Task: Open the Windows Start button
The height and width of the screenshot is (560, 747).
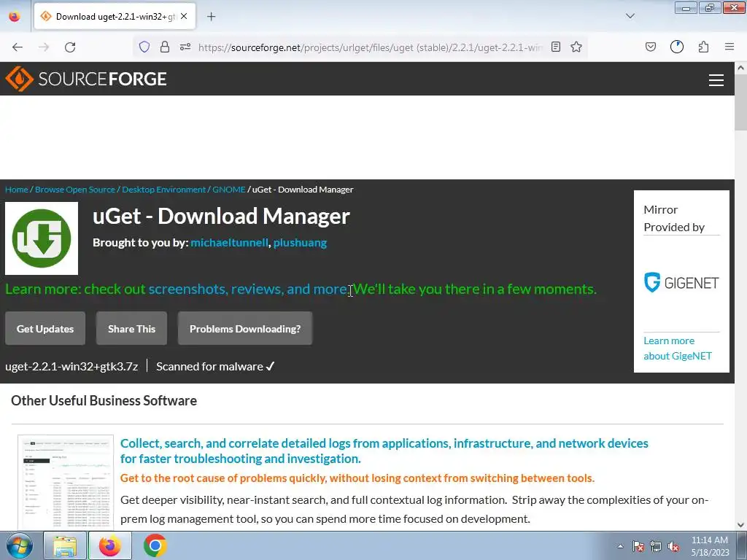Action: [x=20, y=545]
